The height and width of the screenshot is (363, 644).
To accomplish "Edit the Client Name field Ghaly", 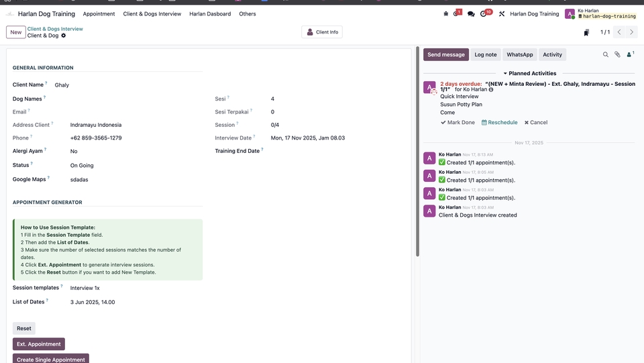I will (128, 85).
